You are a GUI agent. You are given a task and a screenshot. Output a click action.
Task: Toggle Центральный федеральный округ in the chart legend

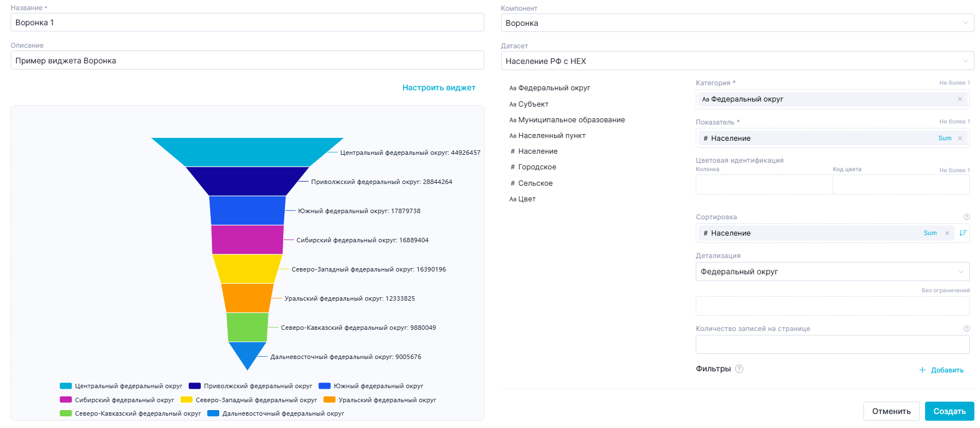(121, 386)
